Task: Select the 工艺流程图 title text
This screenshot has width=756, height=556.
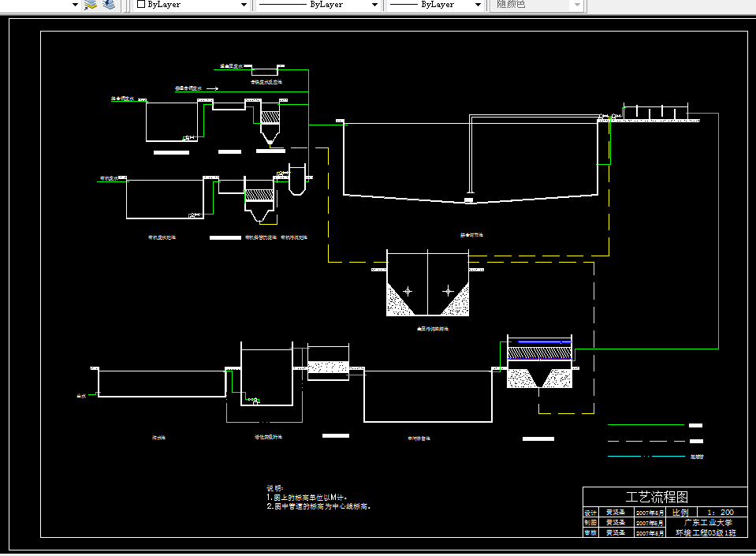Action: click(x=657, y=497)
